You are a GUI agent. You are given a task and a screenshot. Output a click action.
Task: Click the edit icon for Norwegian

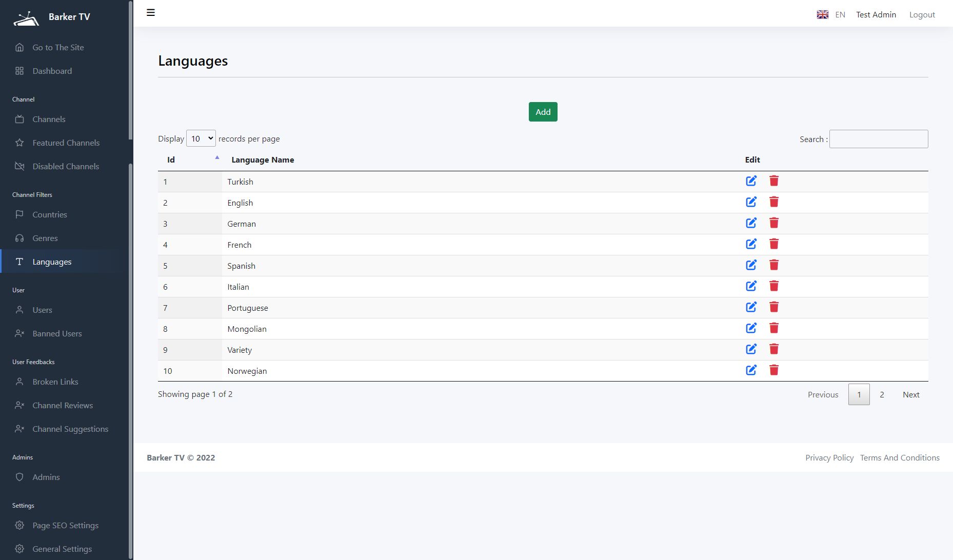coord(751,370)
